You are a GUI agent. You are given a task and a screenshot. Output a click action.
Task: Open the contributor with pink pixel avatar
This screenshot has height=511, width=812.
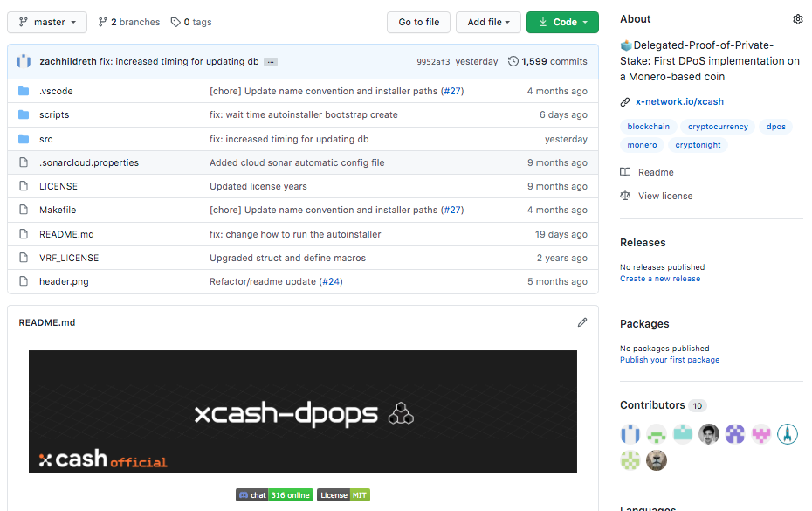(x=761, y=434)
